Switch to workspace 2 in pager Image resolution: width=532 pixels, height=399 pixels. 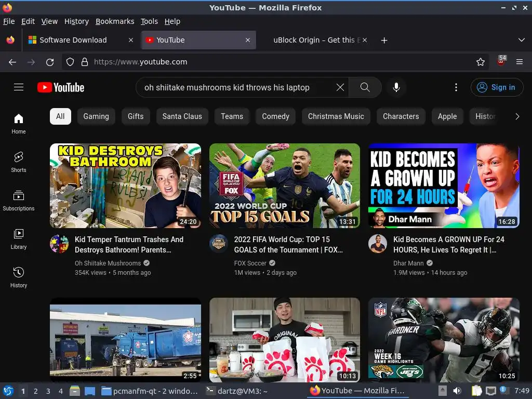[x=36, y=391]
